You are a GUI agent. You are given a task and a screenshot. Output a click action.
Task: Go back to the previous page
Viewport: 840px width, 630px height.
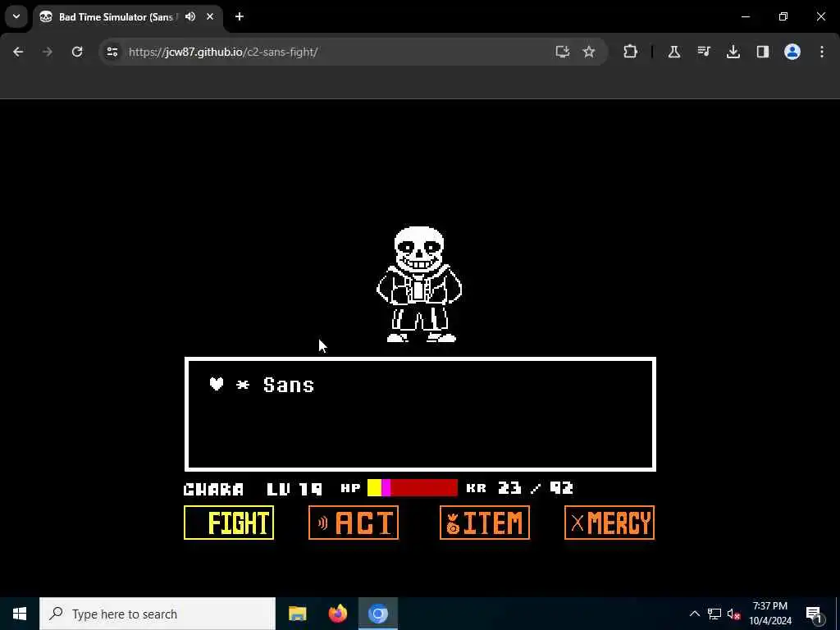pyautogui.click(x=18, y=52)
